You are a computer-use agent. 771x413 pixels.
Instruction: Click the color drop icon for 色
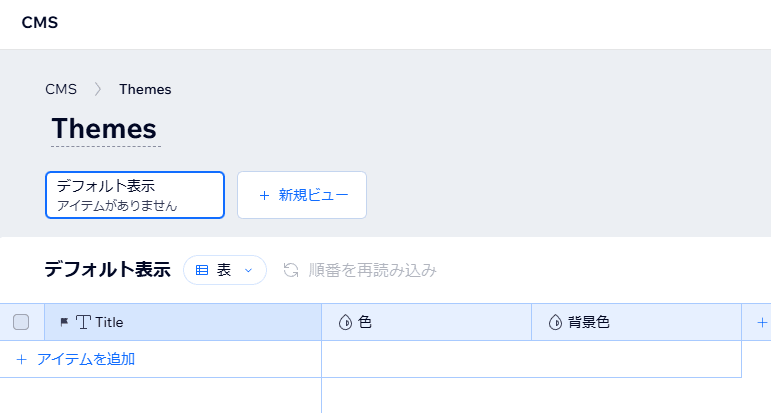tap(346, 322)
